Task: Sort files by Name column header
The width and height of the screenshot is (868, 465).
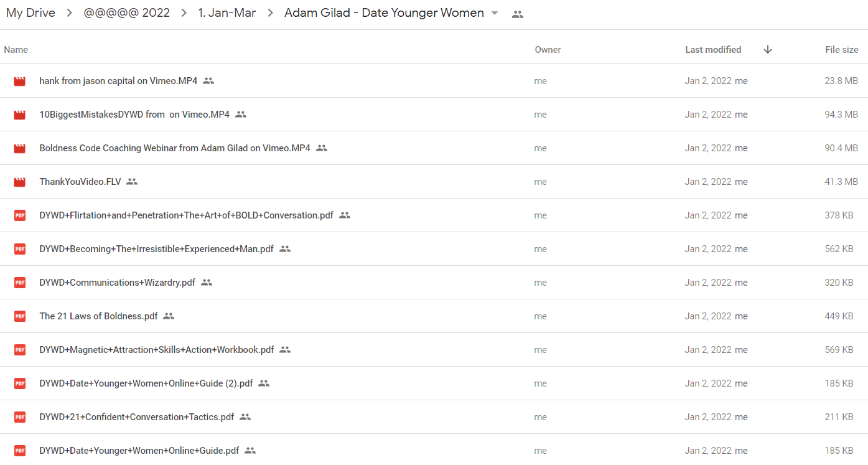Action: coord(16,50)
